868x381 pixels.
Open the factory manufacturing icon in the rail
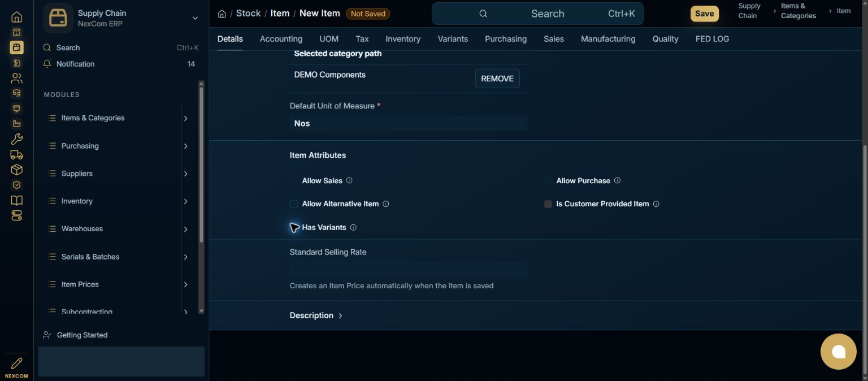pyautogui.click(x=16, y=124)
